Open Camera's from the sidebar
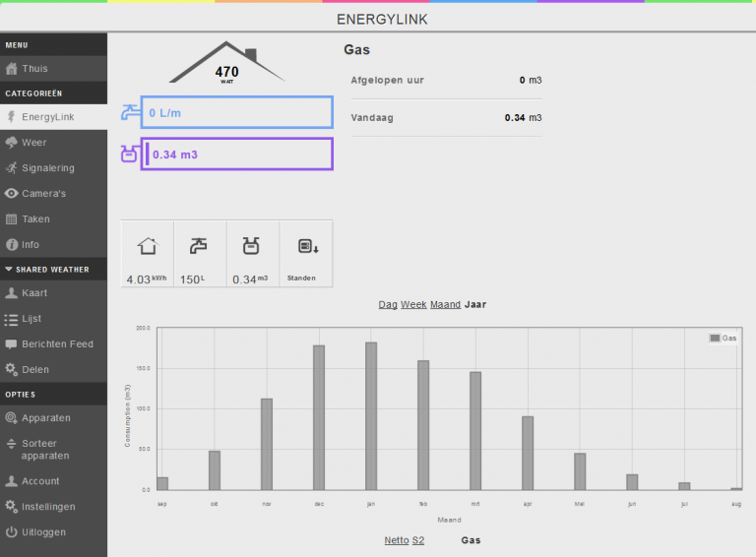This screenshot has width=756, height=557. pos(43,194)
